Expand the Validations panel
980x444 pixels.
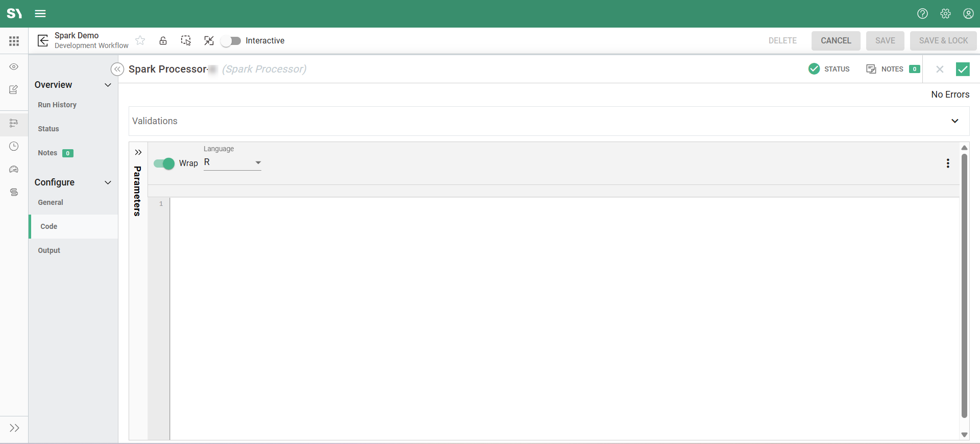tap(954, 121)
